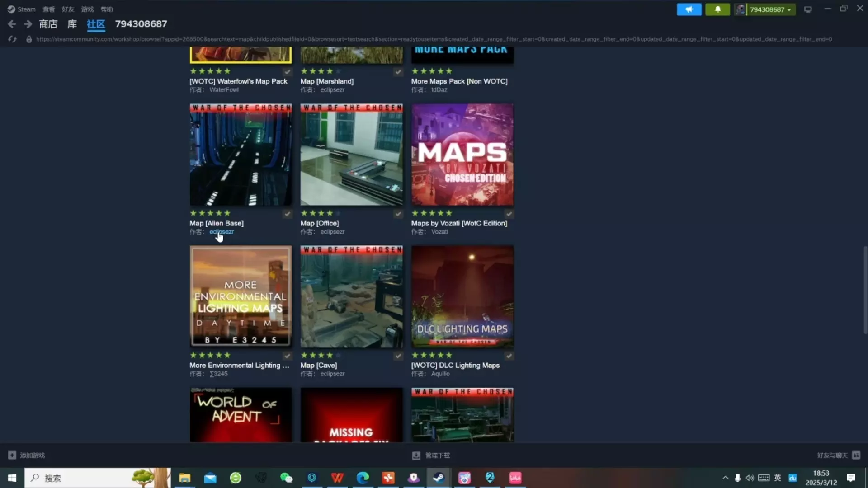
Task: Open the 查看 menu
Action: tap(49, 9)
